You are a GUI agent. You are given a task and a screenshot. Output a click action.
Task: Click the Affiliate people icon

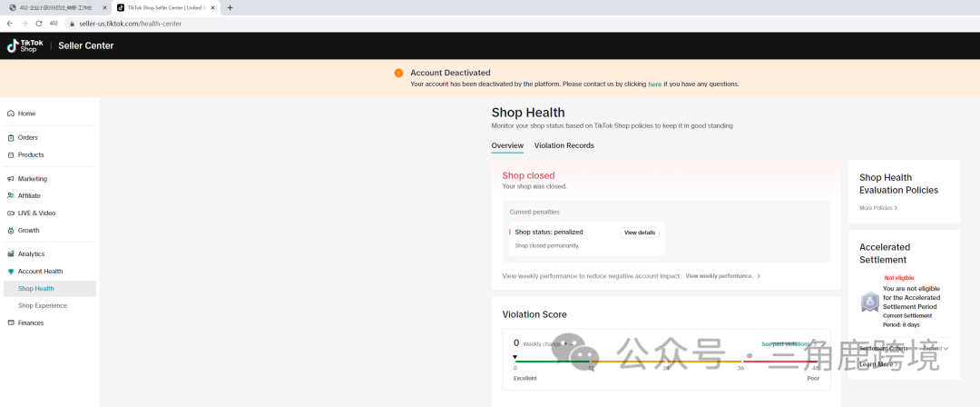[11, 196]
